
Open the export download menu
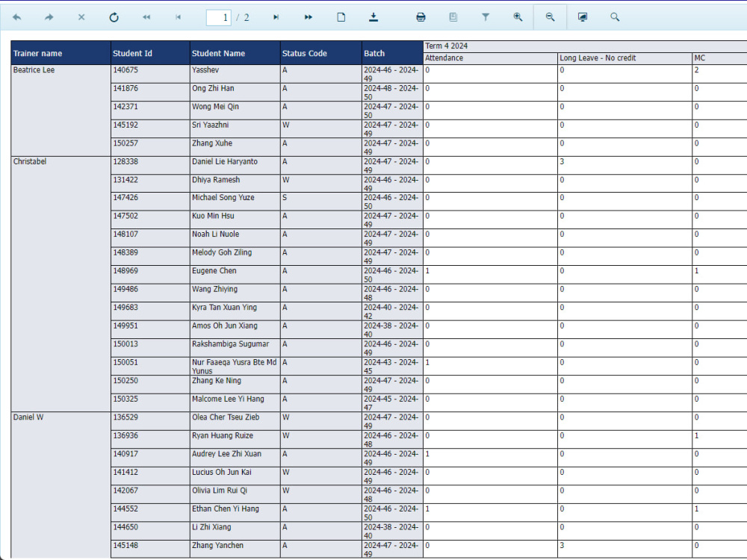point(373,17)
